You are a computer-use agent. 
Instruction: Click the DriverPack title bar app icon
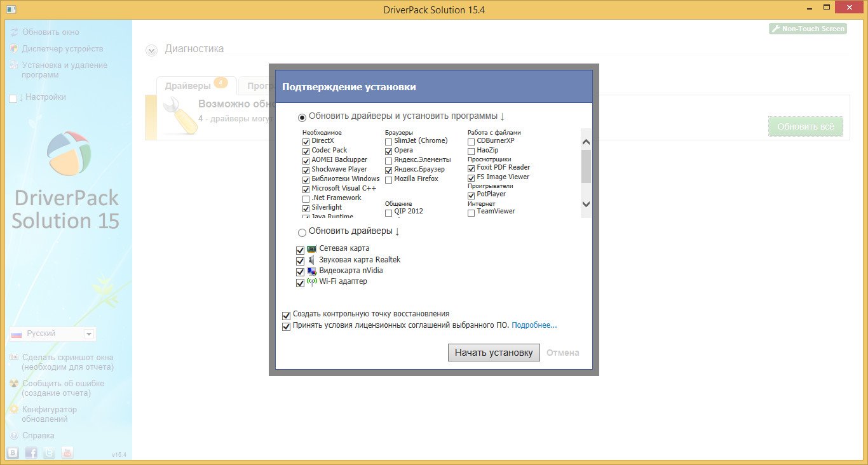(10, 10)
